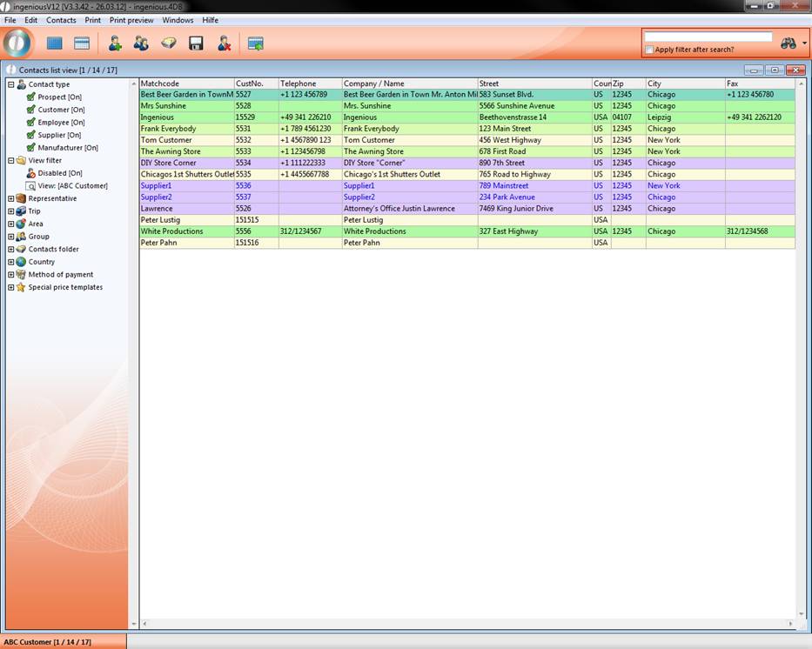
Task: Open the Print preview menu
Action: pos(131,20)
